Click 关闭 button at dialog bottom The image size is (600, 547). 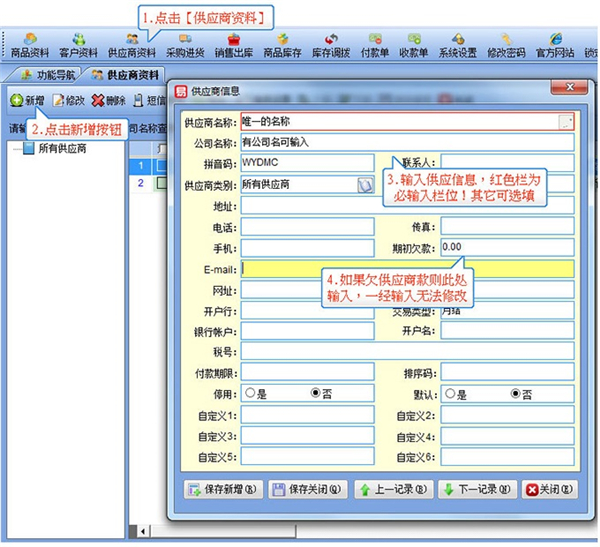pyautogui.click(x=550, y=489)
